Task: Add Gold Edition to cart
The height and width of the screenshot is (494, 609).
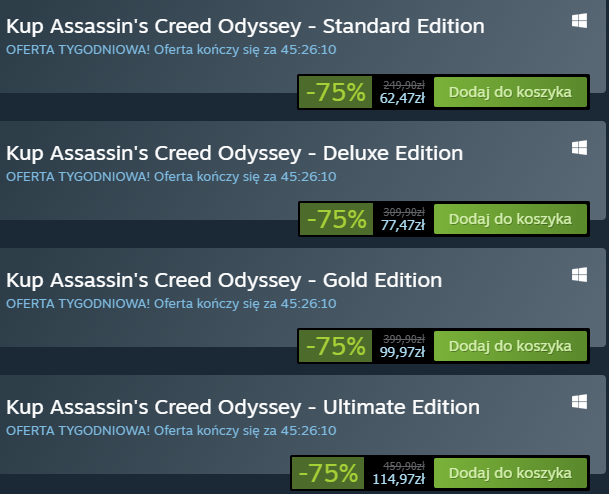Action: [x=510, y=346]
